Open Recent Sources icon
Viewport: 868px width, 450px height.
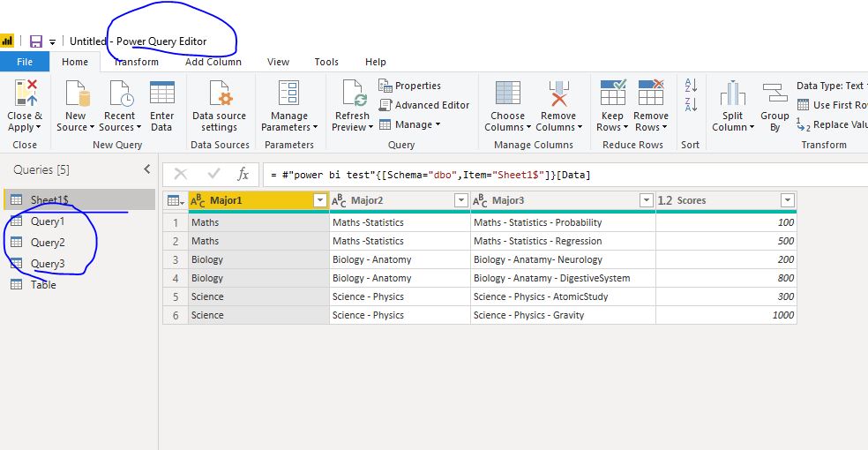(121, 93)
